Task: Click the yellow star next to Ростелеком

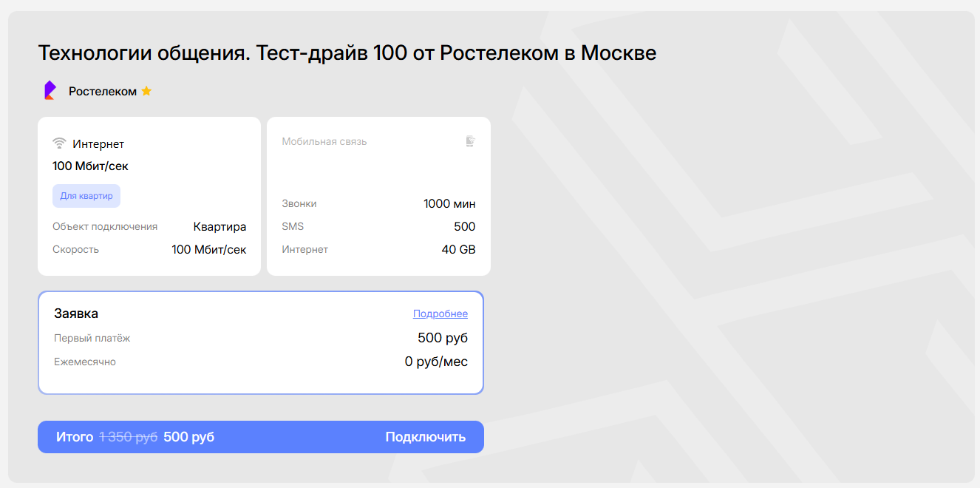Action: (x=146, y=91)
